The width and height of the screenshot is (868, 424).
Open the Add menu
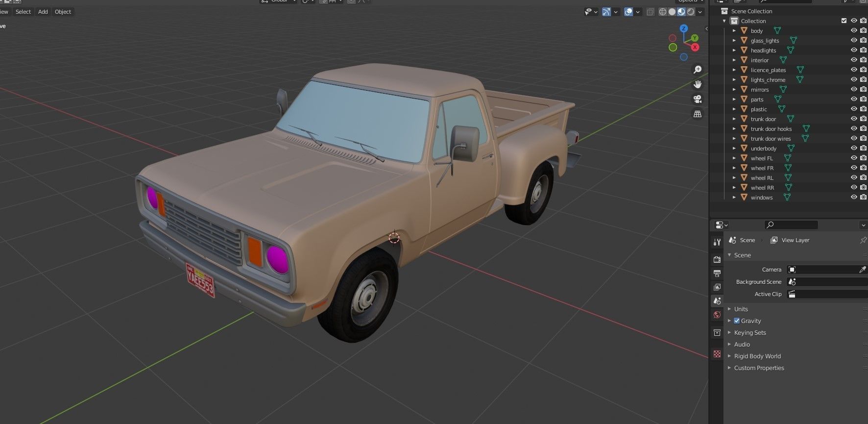43,12
